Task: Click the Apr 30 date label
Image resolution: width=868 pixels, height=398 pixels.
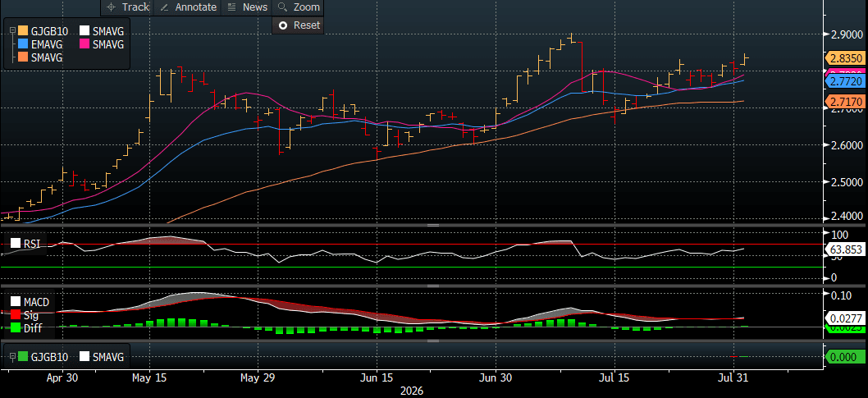Action: [x=62, y=378]
